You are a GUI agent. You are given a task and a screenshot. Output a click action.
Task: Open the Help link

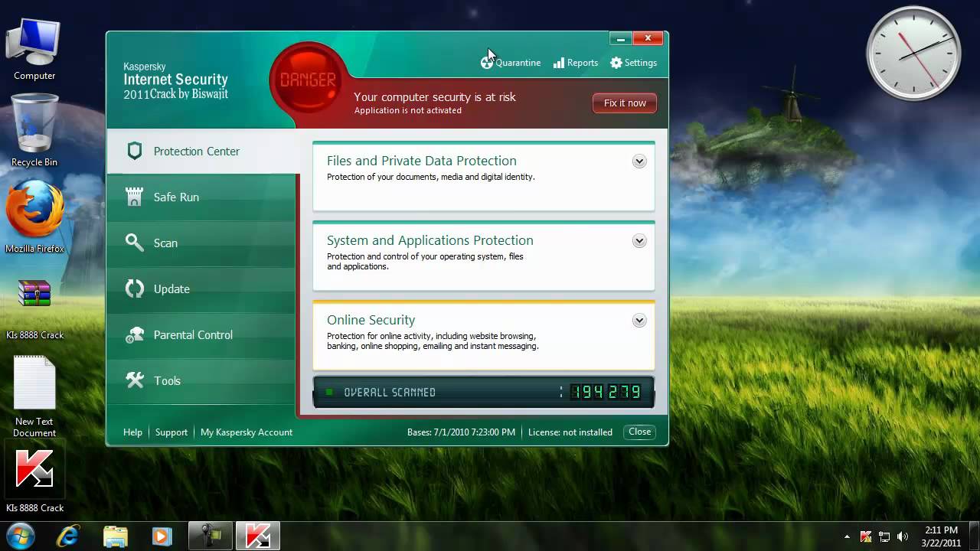[132, 432]
